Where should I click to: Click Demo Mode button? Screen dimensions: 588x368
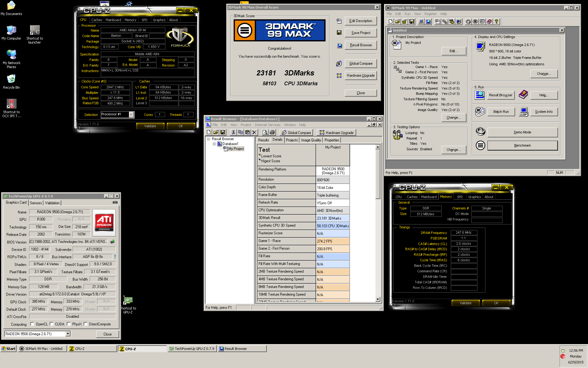522,132
